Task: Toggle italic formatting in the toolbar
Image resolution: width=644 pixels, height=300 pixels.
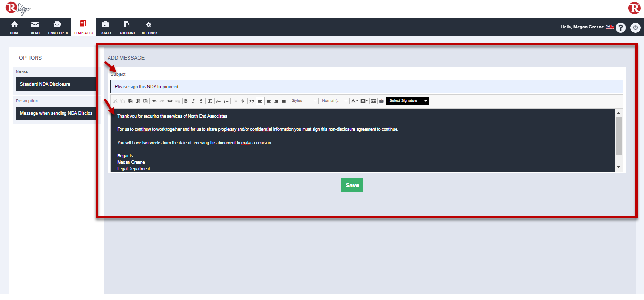Action: pyautogui.click(x=193, y=101)
